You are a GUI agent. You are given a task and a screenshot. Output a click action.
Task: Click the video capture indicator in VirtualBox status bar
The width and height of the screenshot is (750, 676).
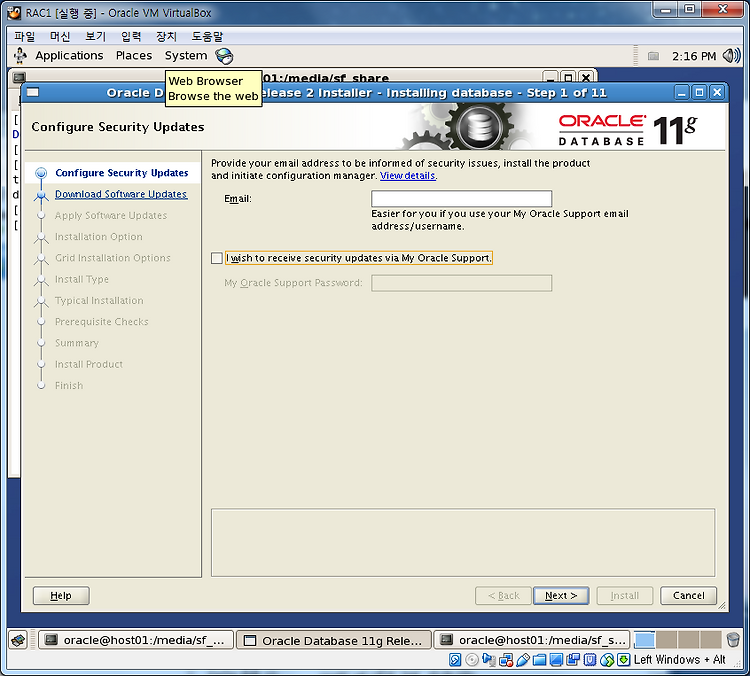[x=573, y=660]
